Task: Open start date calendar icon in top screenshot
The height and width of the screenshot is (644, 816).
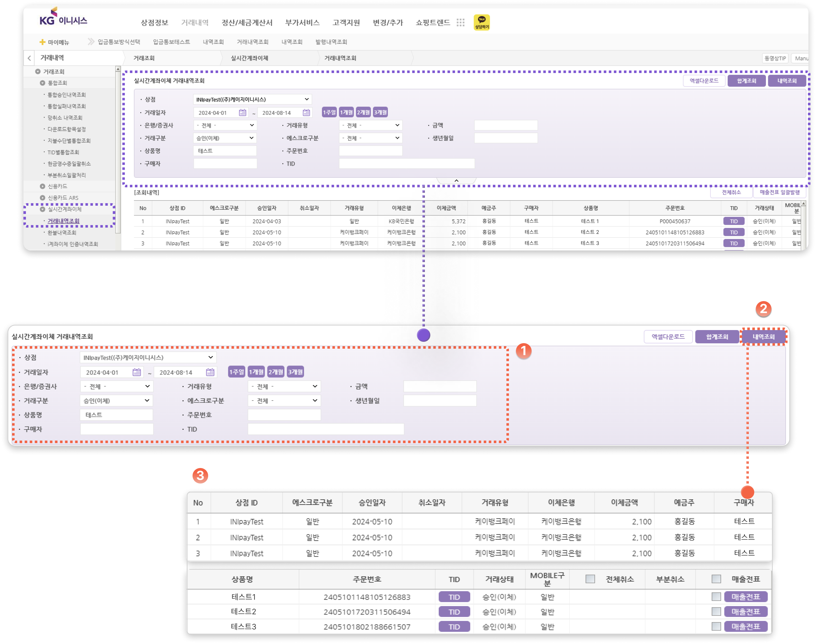Action: (242, 113)
